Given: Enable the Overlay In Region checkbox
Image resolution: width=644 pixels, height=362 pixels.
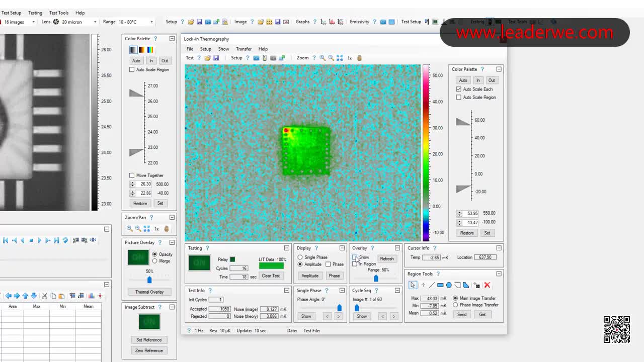Looking at the screenshot, I should pyautogui.click(x=355, y=264).
